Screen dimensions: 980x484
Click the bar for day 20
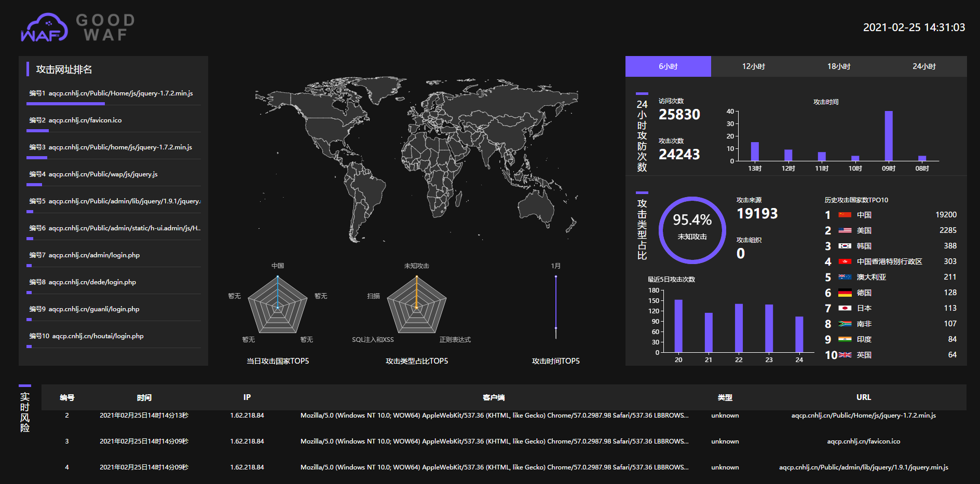pyautogui.click(x=678, y=326)
